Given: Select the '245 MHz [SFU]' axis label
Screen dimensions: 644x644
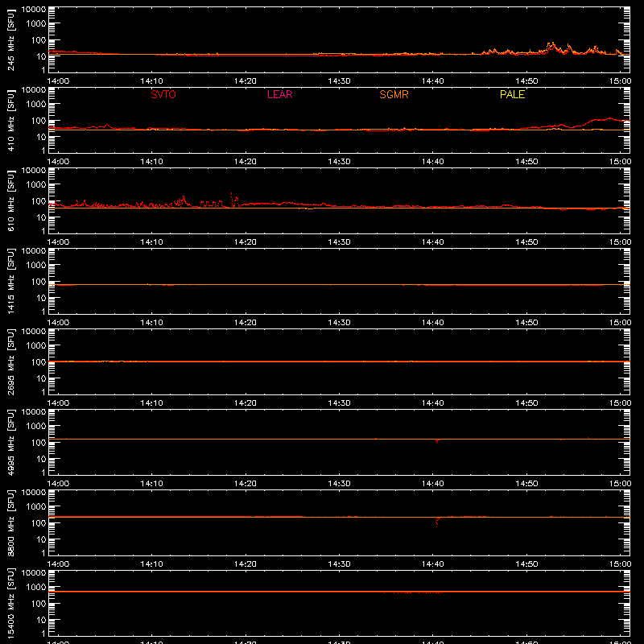Looking at the screenshot, I should pos(11,39).
